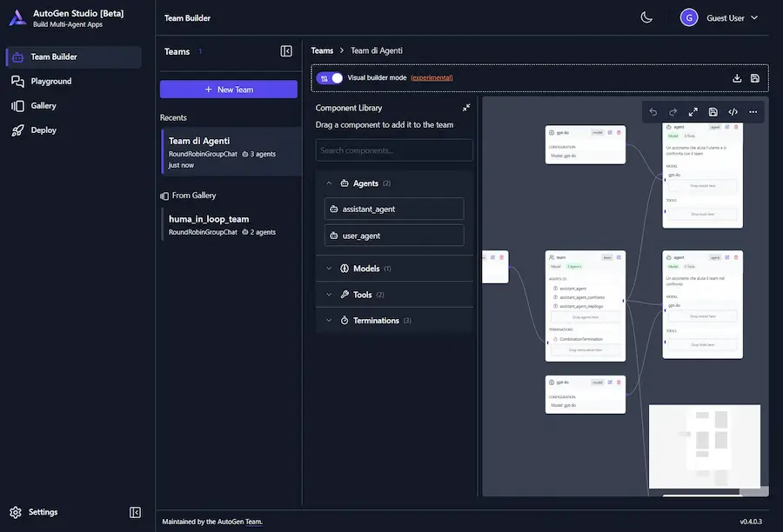
Task: Toggle fullscreen canvas view
Action: click(693, 112)
